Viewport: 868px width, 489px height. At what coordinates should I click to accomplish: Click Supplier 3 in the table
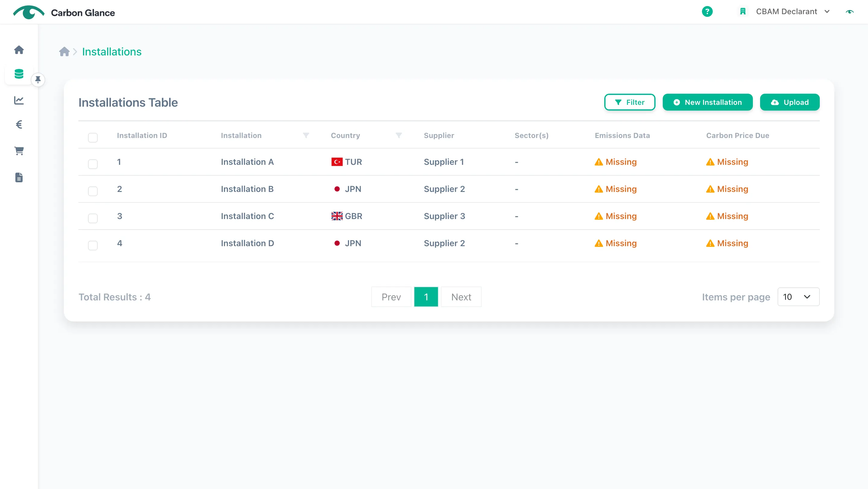pyautogui.click(x=444, y=216)
